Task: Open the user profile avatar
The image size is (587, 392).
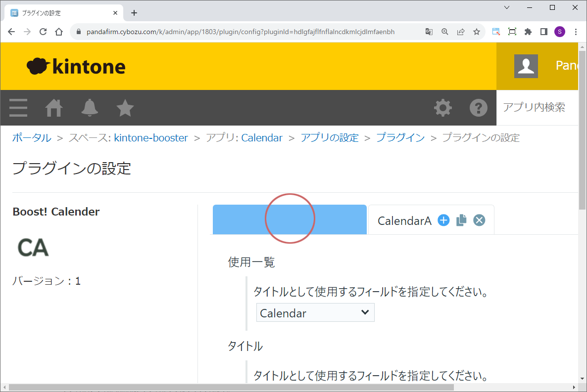Action: 526,66
